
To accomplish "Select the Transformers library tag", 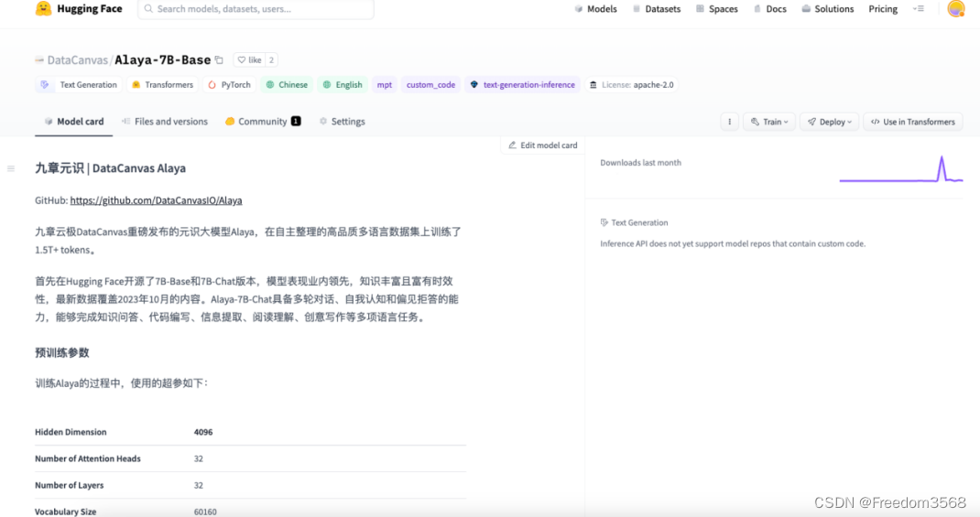I will 162,85.
